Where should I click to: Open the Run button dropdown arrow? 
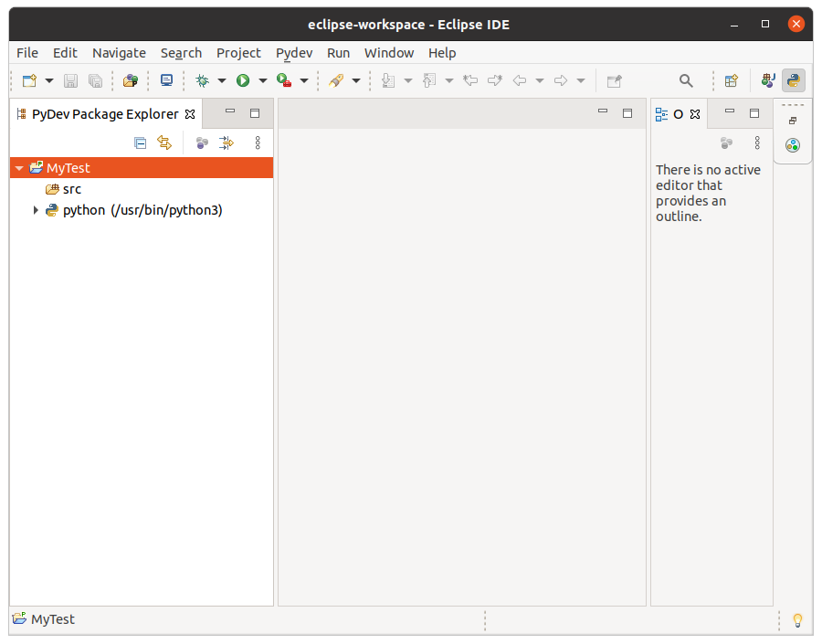click(263, 80)
